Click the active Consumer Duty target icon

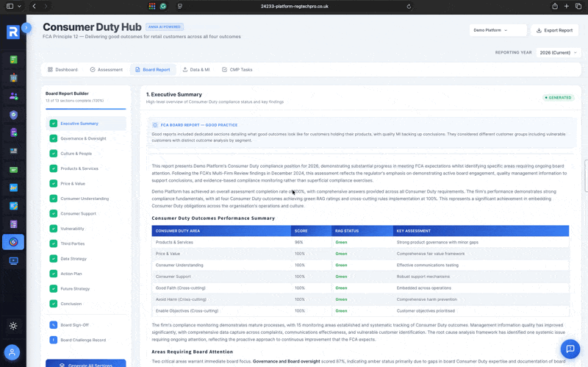(x=13, y=242)
